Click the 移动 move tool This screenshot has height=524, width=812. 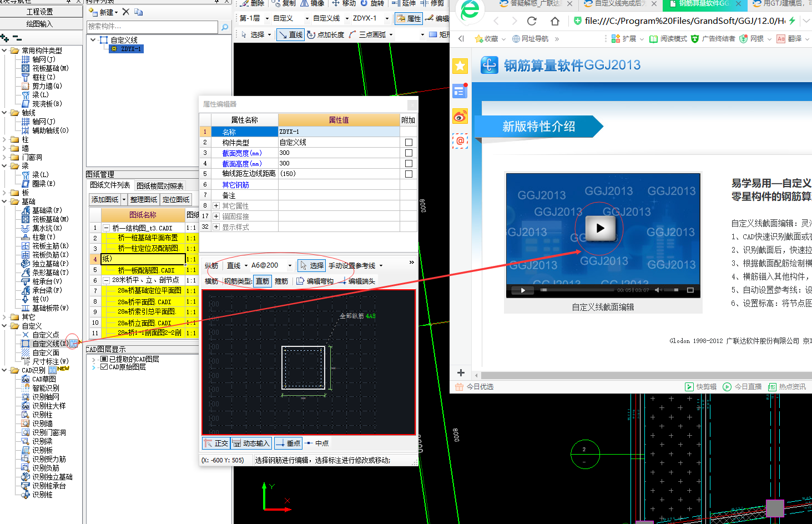pos(344,3)
